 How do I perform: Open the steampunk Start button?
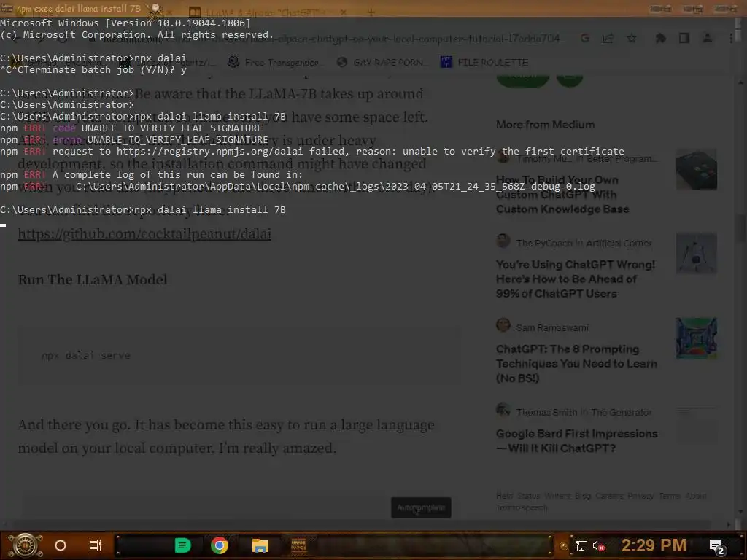tap(26, 545)
